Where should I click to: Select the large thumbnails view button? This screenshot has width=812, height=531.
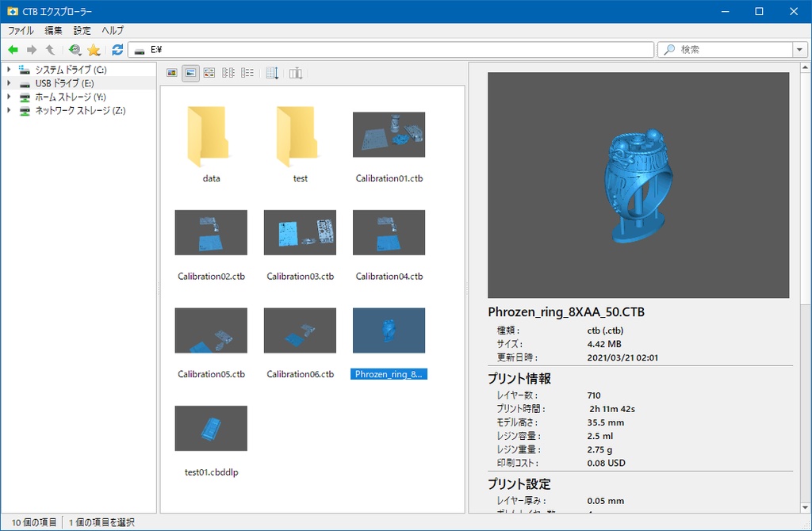tap(190, 73)
